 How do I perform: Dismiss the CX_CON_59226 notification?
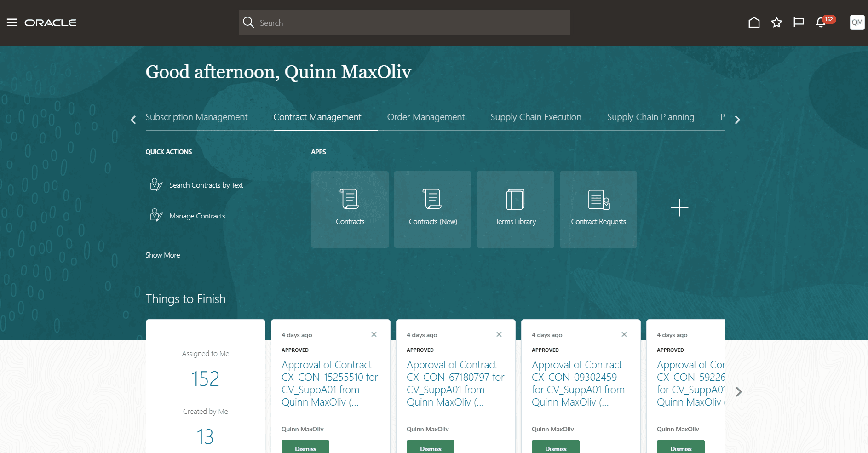[x=681, y=447]
